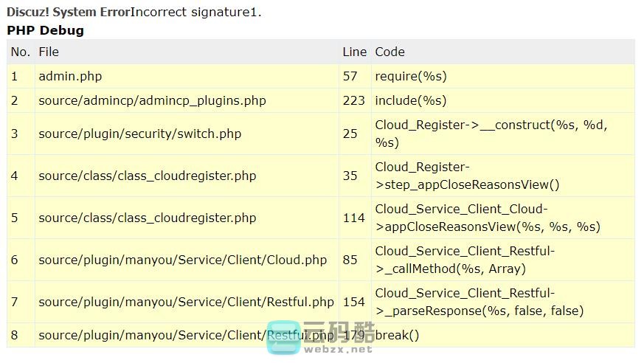Click the 'Discuz! System Error' heading

coord(68,13)
